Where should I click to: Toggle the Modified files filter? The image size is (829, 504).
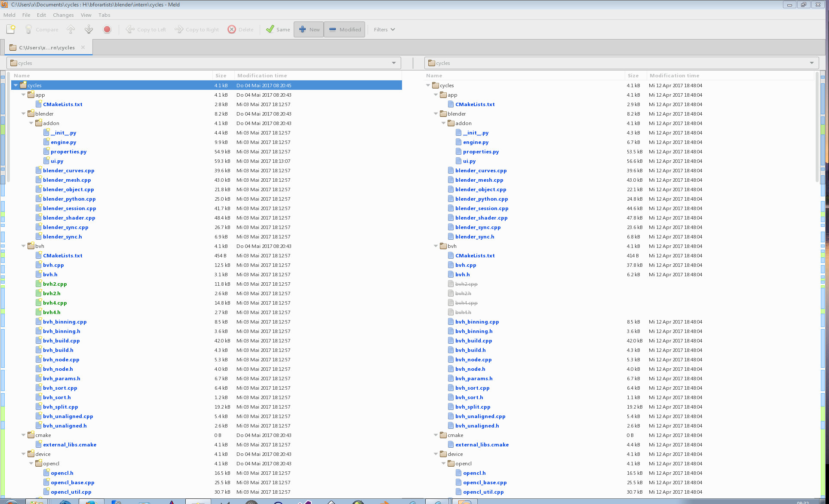[x=344, y=29]
